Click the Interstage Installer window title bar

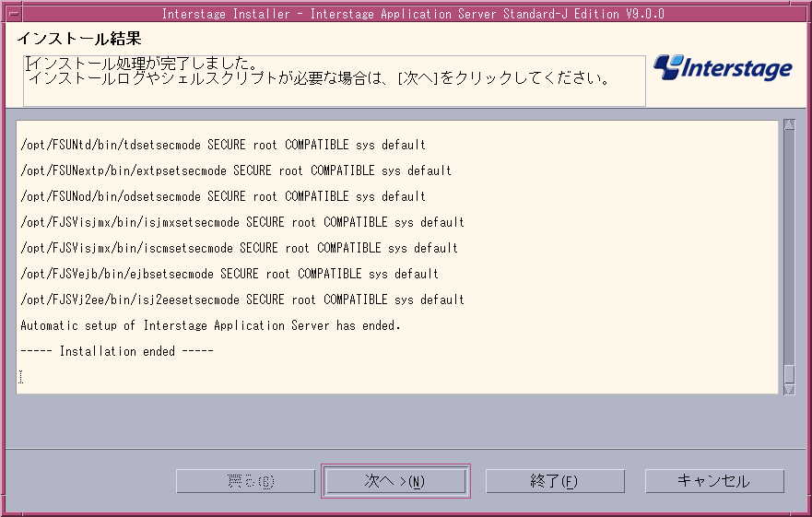click(x=413, y=14)
